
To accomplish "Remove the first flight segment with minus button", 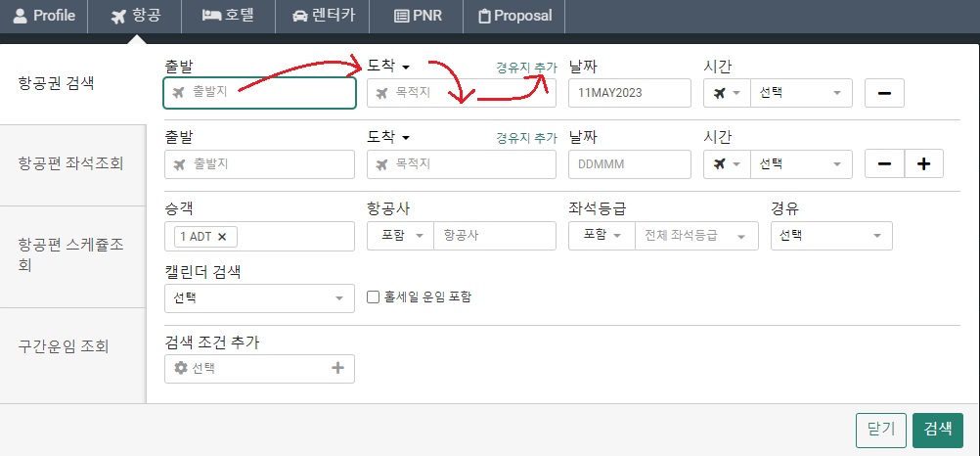I will pyautogui.click(x=884, y=93).
